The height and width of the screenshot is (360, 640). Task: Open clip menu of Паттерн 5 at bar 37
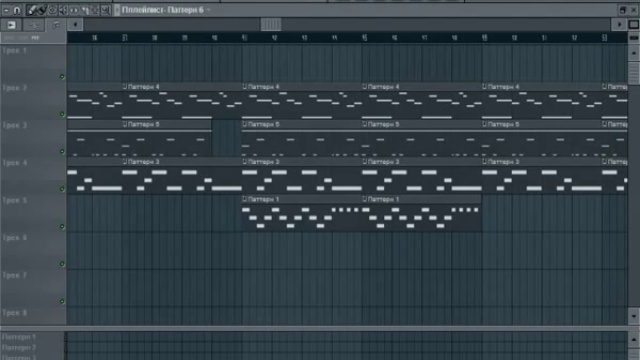click(x=125, y=124)
